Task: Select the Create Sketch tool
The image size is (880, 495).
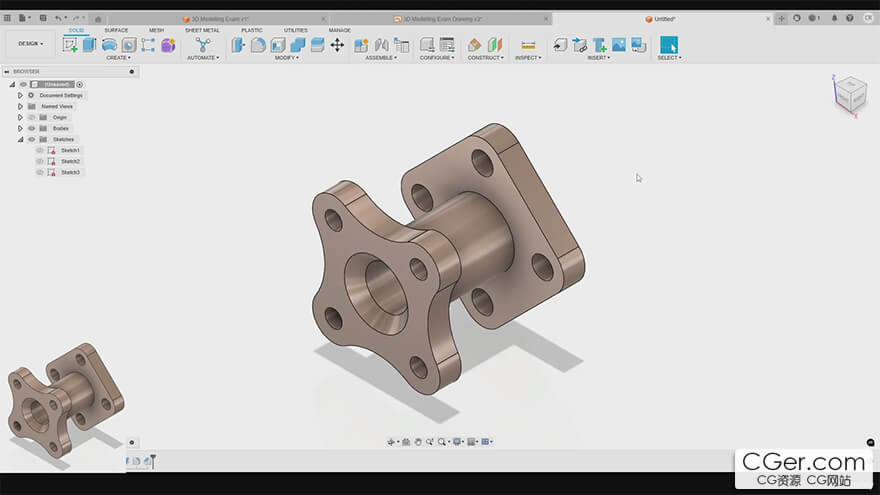Action: tap(70, 45)
